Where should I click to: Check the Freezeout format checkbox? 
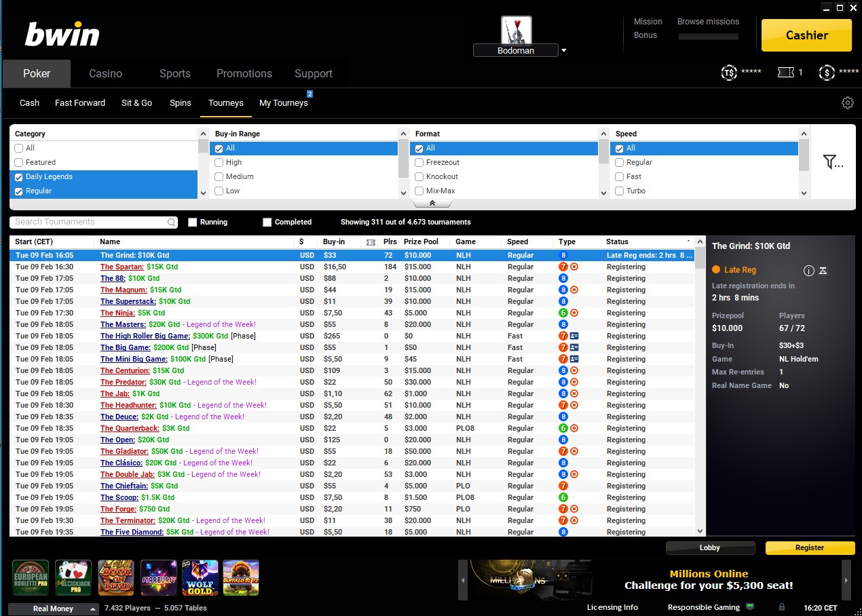click(419, 163)
